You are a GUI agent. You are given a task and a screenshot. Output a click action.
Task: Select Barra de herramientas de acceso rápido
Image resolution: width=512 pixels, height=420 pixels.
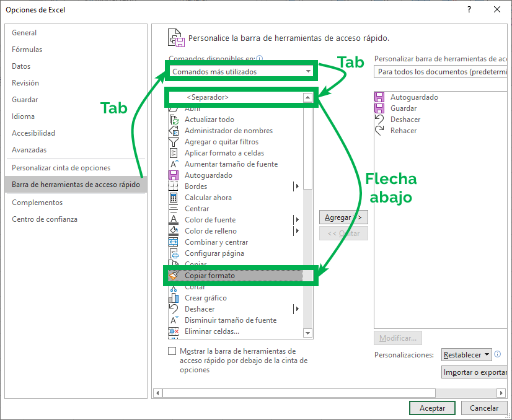pyautogui.click(x=76, y=185)
